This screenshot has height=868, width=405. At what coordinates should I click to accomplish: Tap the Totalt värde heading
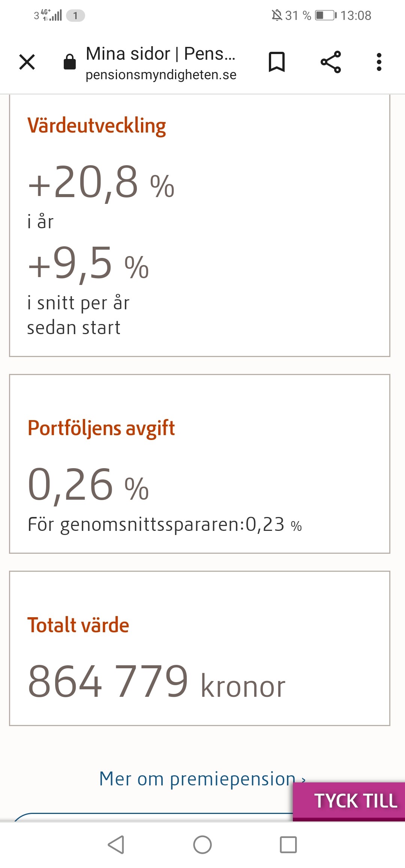tap(78, 625)
